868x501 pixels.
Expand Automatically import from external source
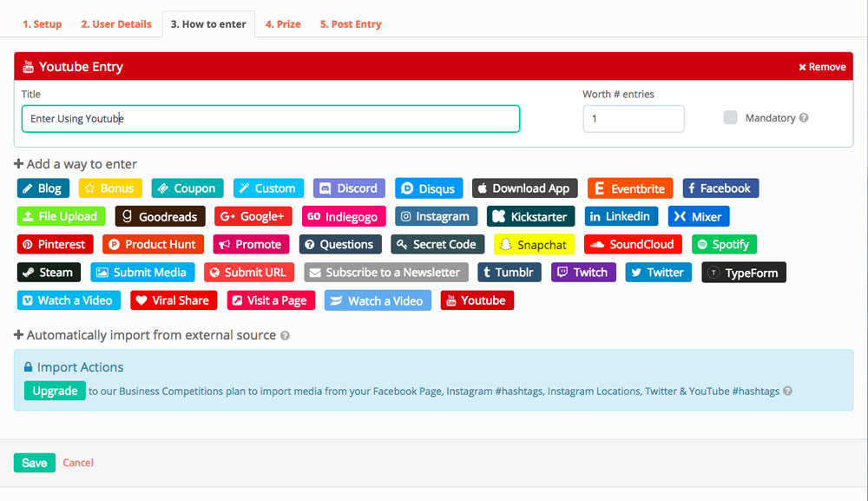tap(144, 335)
